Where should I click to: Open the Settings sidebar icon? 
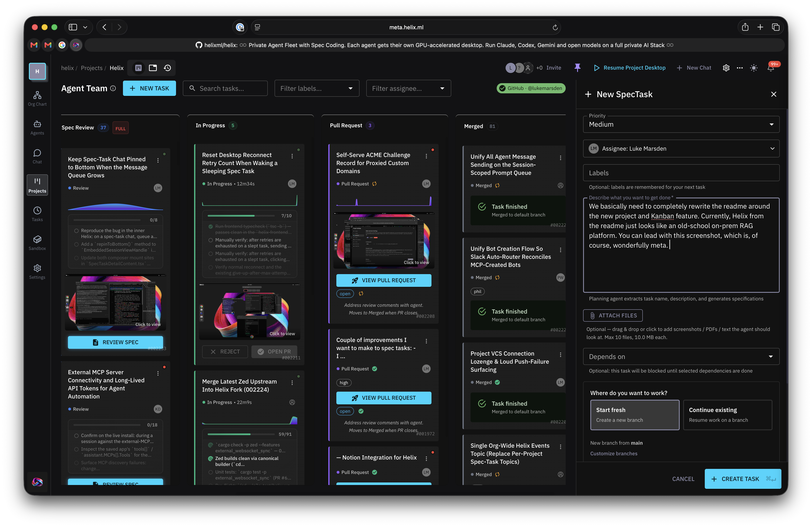pyautogui.click(x=37, y=272)
